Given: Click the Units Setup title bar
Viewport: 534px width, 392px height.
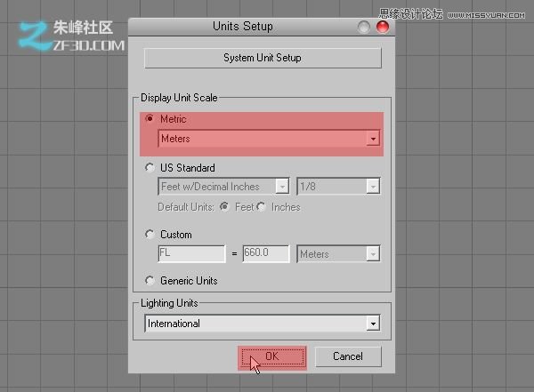Looking at the screenshot, I should point(243,27).
